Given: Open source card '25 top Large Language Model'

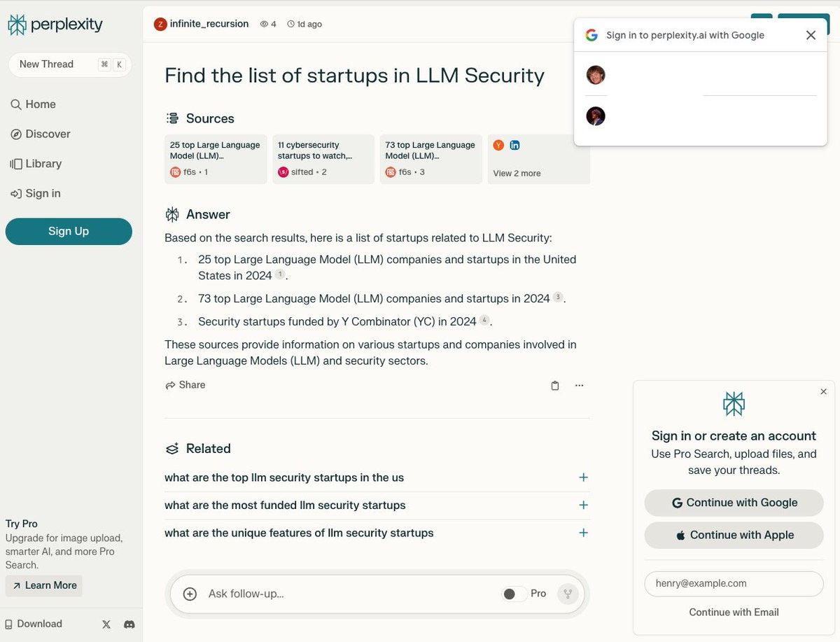Looking at the screenshot, I should click(x=216, y=159).
